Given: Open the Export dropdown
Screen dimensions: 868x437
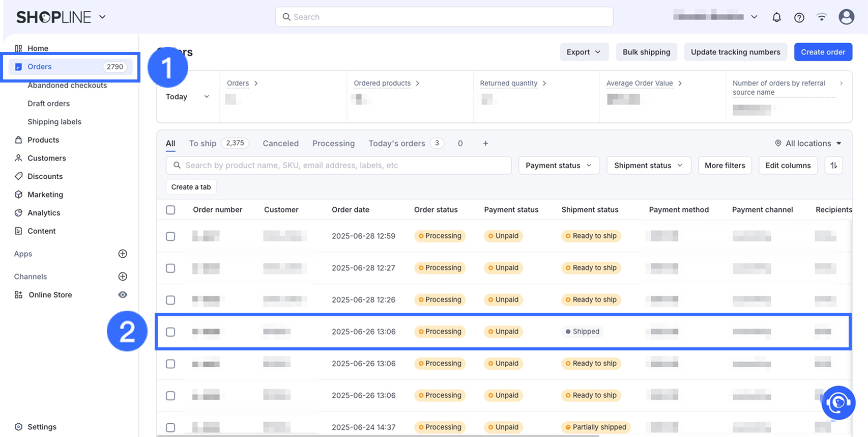Looking at the screenshot, I should point(584,52).
